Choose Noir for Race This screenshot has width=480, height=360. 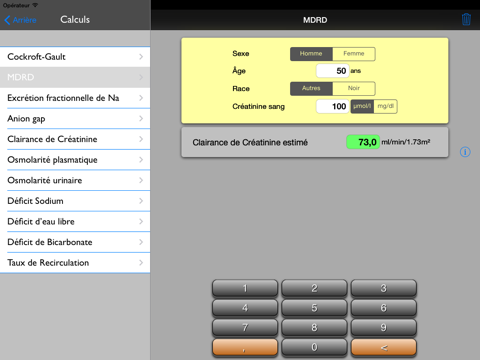pyautogui.click(x=354, y=88)
